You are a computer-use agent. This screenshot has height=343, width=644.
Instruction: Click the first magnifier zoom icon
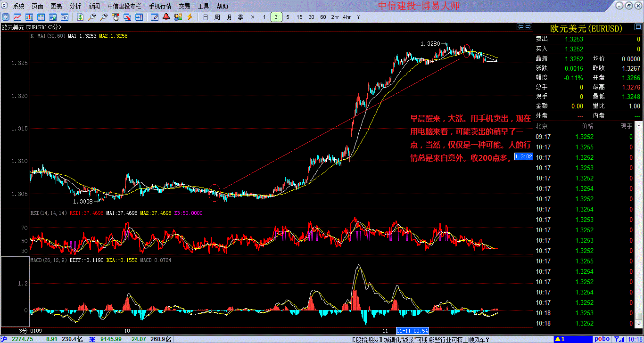click(x=92, y=17)
